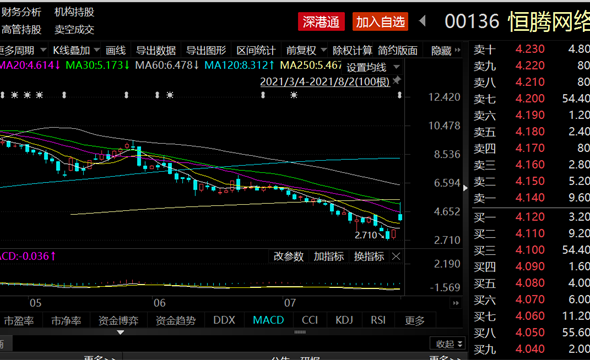
Task: Click 导出数据 in toolbar
Action: coord(156,50)
